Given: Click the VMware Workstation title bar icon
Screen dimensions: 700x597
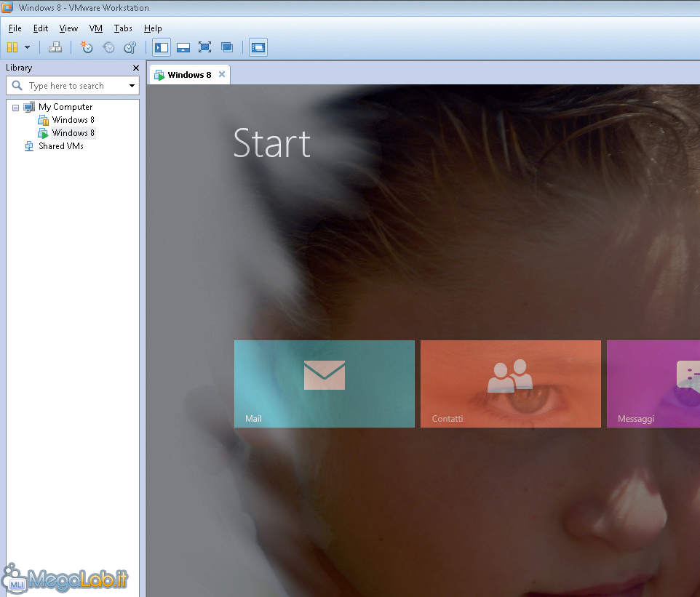Looking at the screenshot, I should [7, 7].
